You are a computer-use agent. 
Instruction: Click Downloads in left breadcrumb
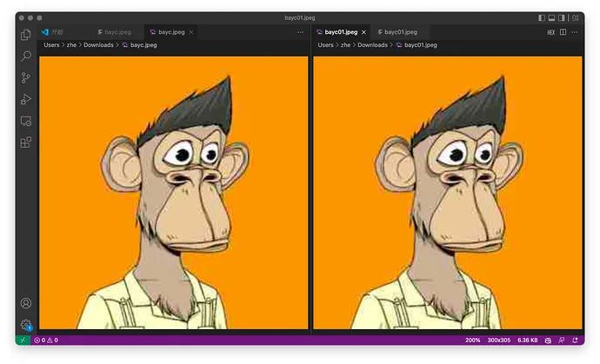pos(99,44)
